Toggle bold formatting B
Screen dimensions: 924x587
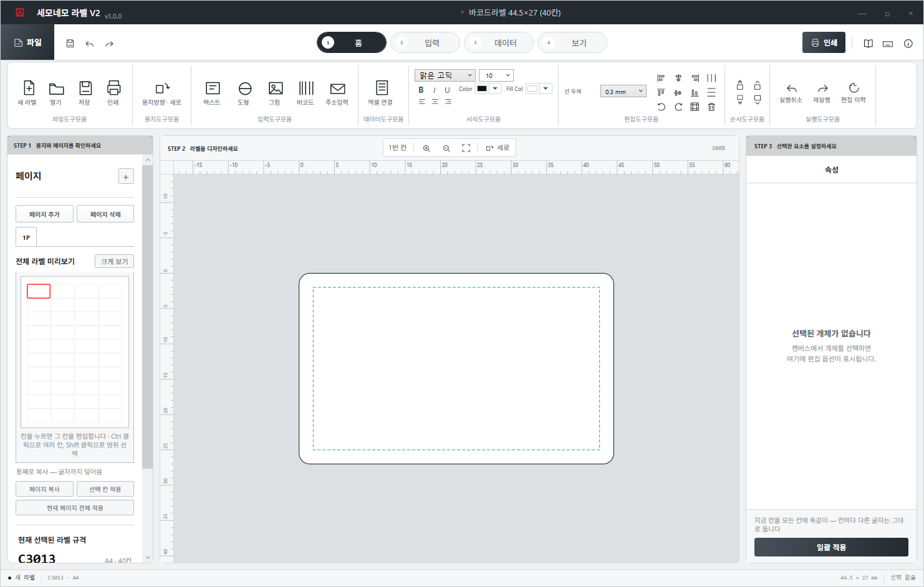pos(421,90)
